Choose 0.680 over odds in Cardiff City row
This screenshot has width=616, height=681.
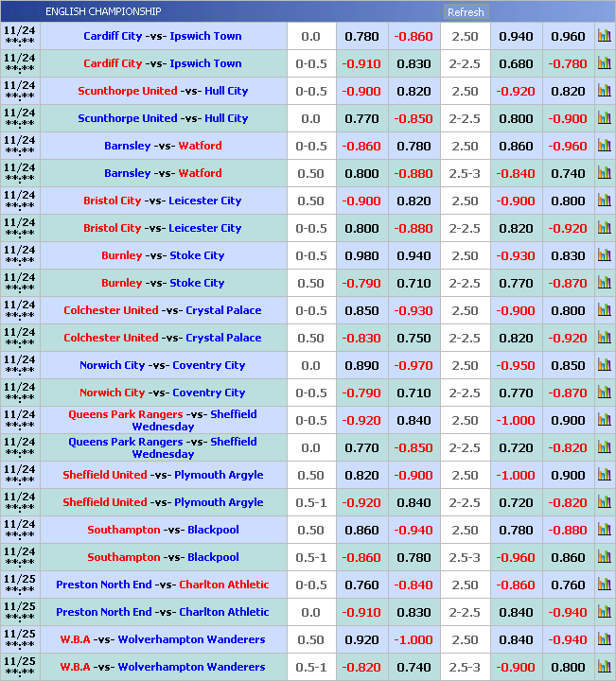click(516, 64)
